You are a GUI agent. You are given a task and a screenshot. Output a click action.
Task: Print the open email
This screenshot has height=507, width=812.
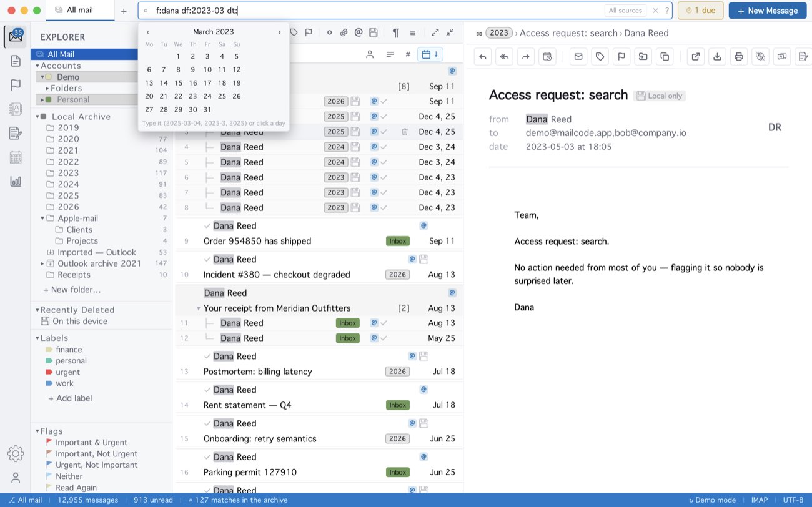(x=739, y=56)
